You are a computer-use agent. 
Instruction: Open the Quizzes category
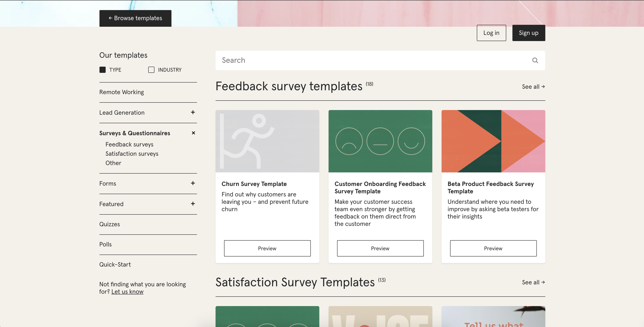pos(110,224)
